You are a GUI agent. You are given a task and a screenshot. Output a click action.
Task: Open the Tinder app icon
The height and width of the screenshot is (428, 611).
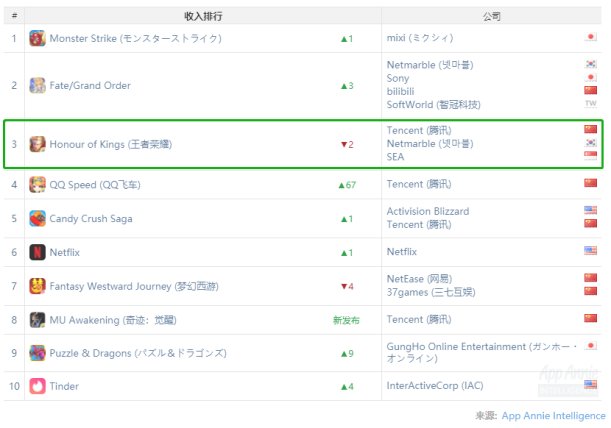pos(37,386)
